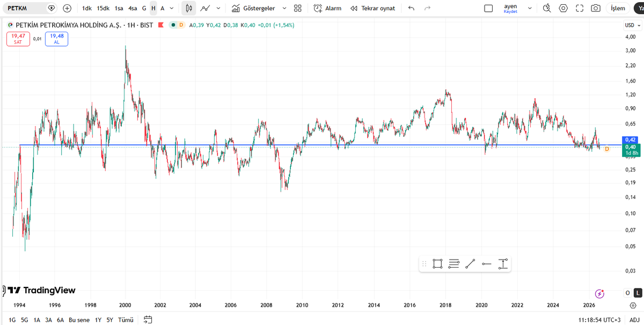Select the 4sa timeframe
The height and width of the screenshot is (325, 644).
133,8
